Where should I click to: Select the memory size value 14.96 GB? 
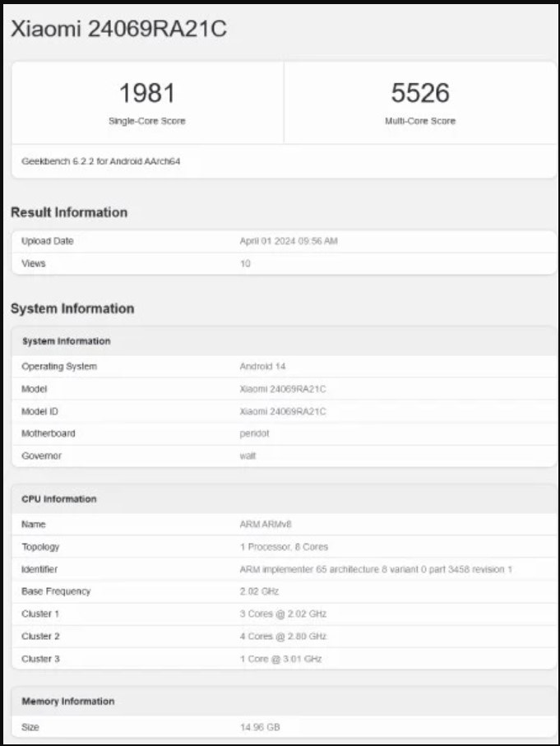pos(260,727)
